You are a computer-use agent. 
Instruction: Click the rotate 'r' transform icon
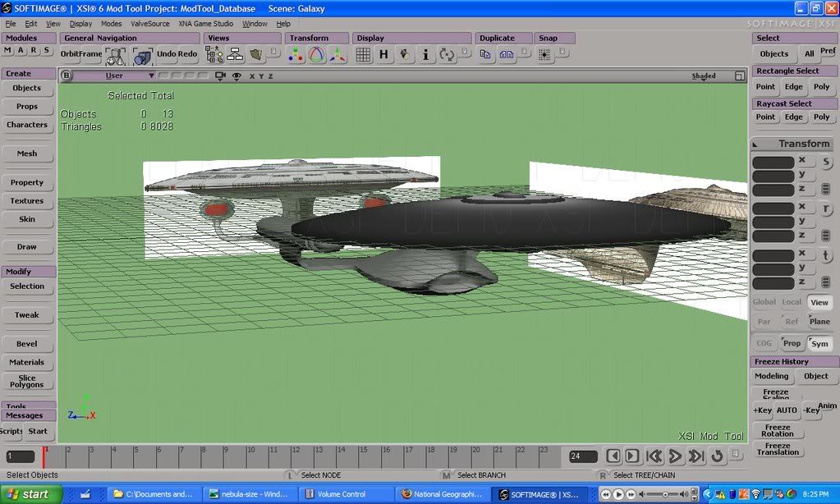click(x=826, y=209)
